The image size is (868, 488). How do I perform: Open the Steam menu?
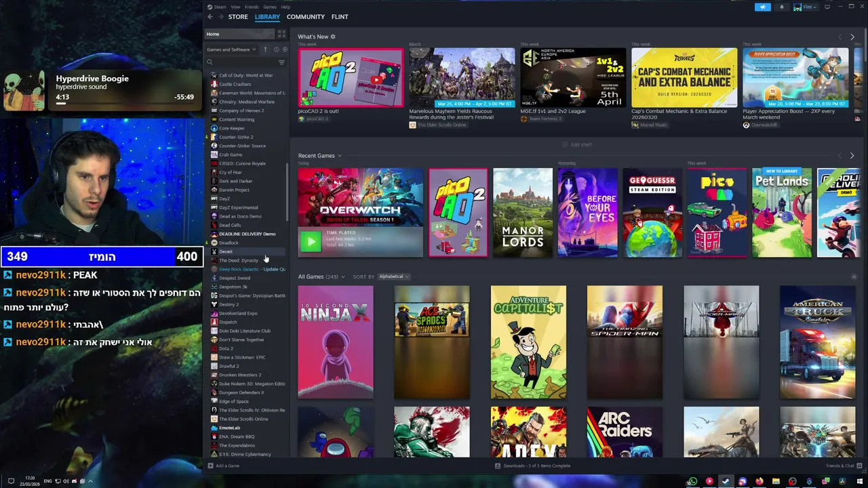[218, 7]
